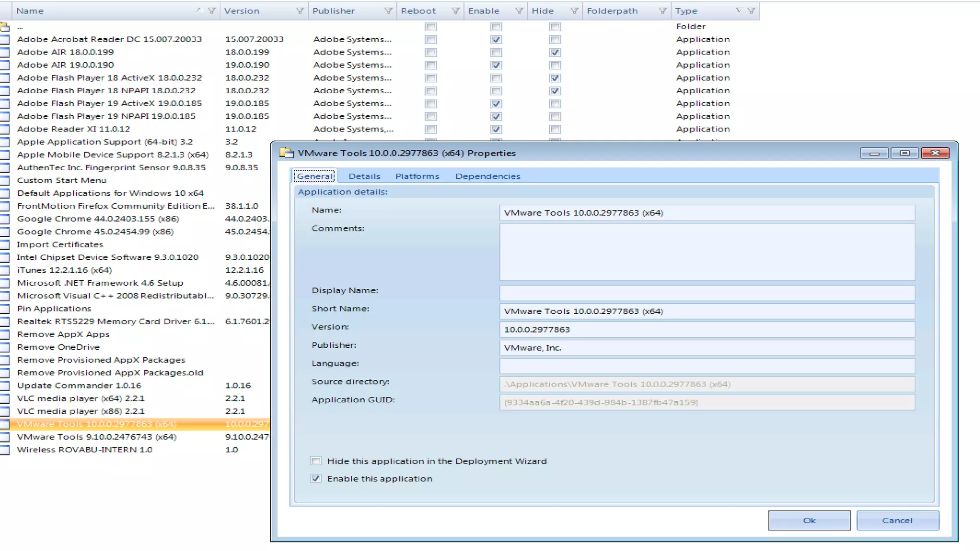The height and width of the screenshot is (551, 980).
Task: Select highlighted VMware Tools 10.0.0.2977863 row
Action: pos(135,424)
